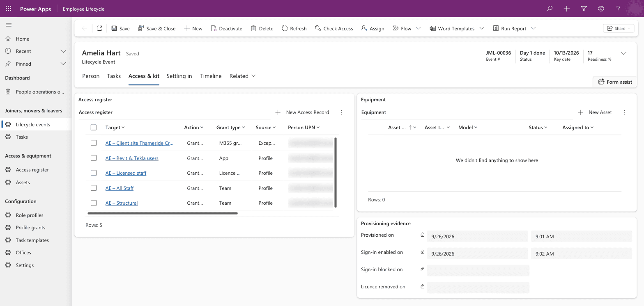Check the AE – Revit & Tekla users row
644x306 pixels.
(94, 158)
